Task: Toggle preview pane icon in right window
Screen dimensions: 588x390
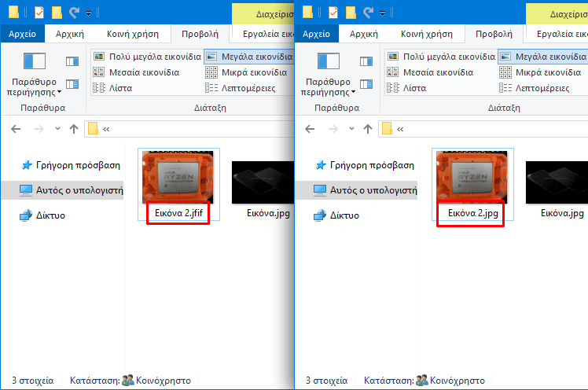Action: [366, 61]
